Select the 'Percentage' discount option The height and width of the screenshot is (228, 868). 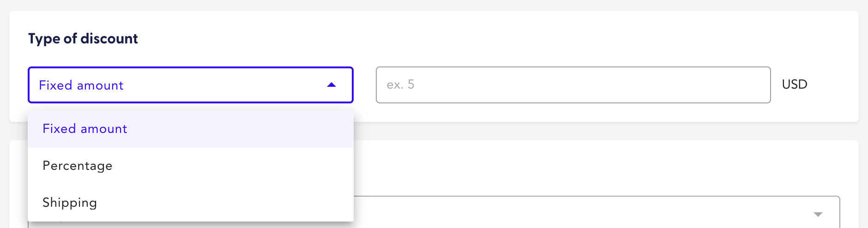(78, 166)
